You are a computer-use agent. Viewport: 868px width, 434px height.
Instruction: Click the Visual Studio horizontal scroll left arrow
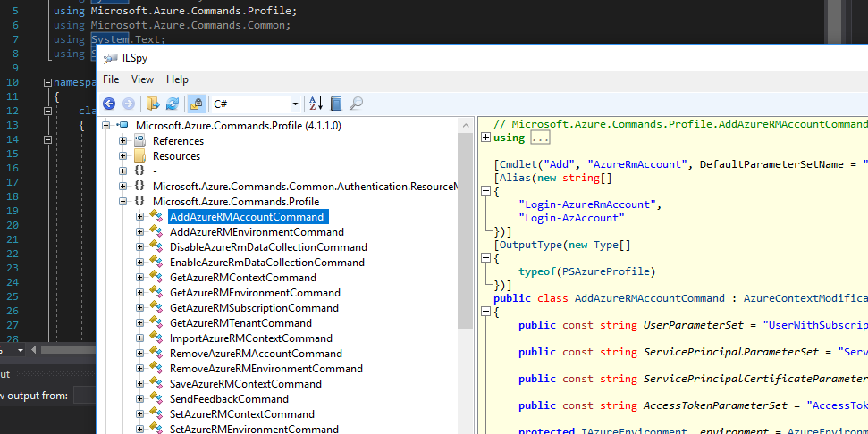point(34,349)
